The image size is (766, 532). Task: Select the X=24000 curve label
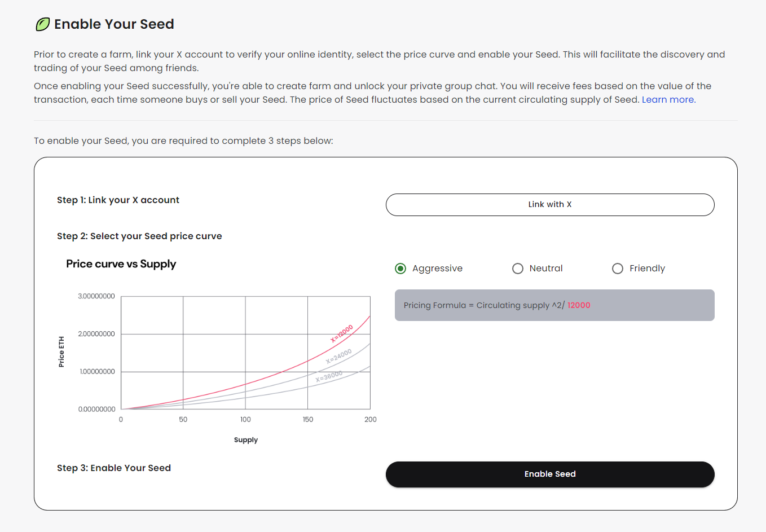point(338,357)
